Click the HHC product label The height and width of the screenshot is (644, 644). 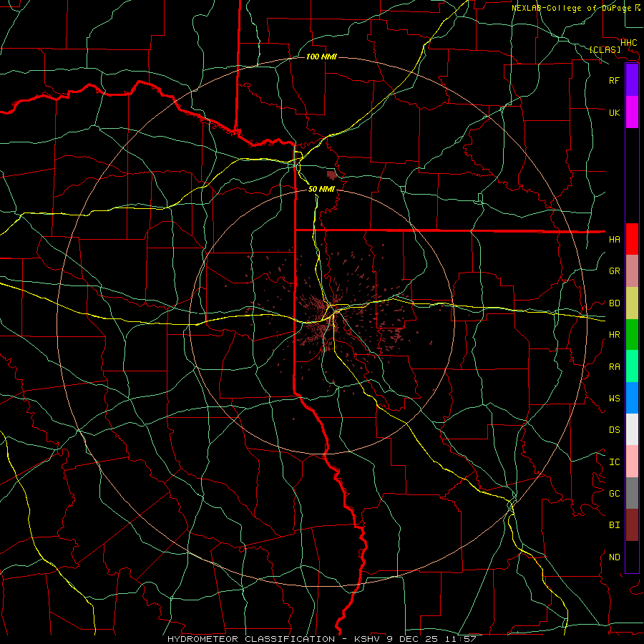628,43
